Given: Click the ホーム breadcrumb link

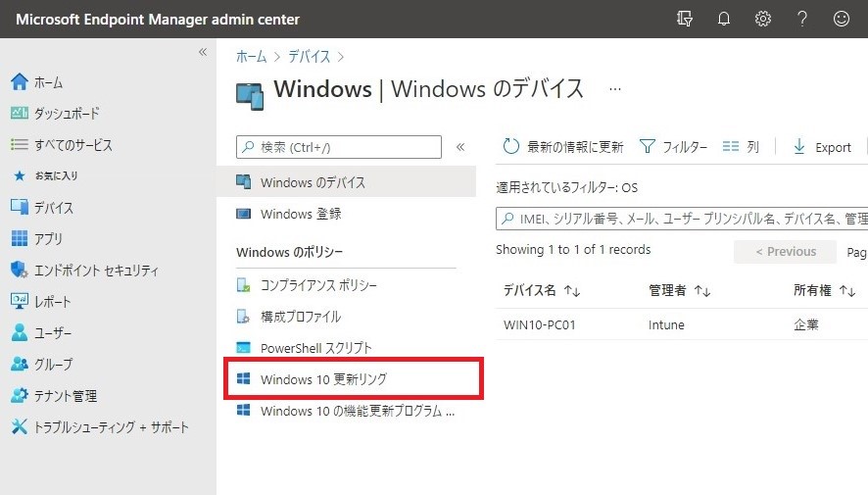Looking at the screenshot, I should coord(252,57).
